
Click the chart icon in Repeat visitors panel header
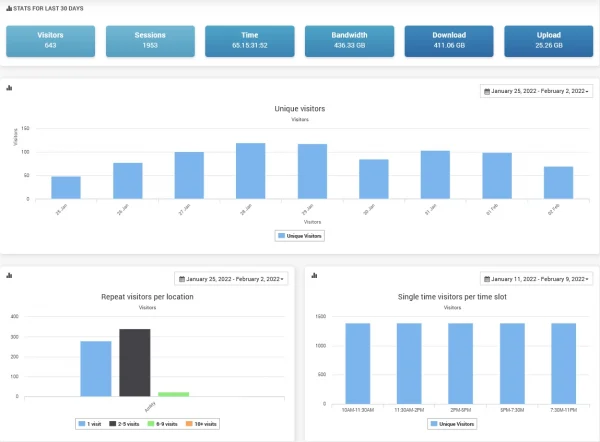[9, 277]
